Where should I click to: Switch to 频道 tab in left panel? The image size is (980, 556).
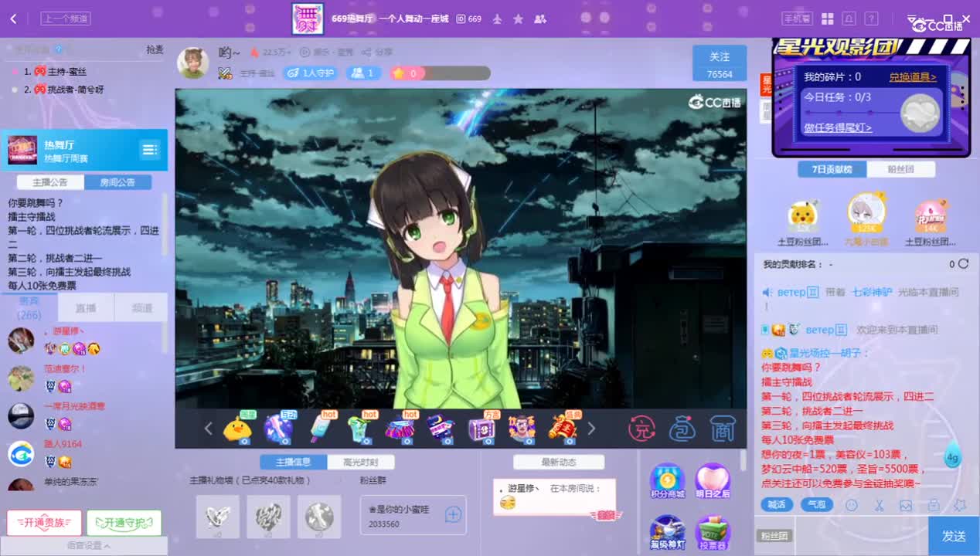141,307
